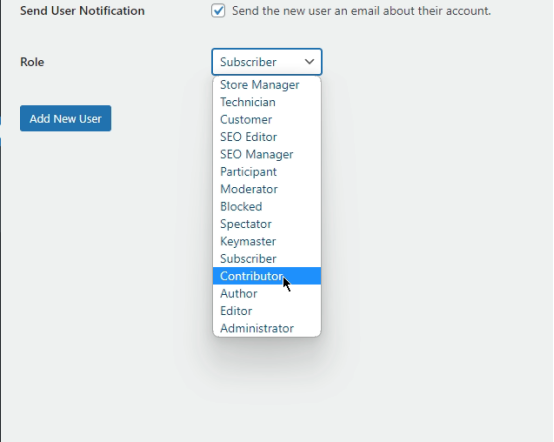Pick the Administrator role
Image resolution: width=554 pixels, height=442 pixels.
(x=267, y=328)
